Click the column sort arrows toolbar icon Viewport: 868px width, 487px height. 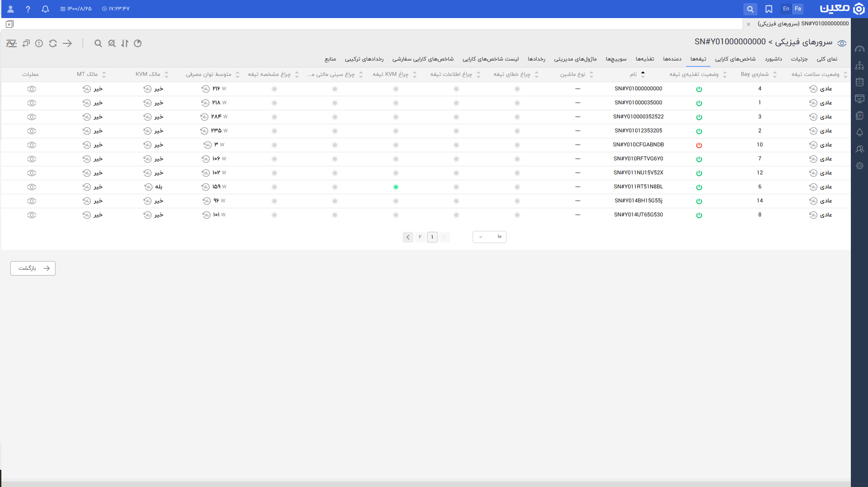[x=125, y=43]
